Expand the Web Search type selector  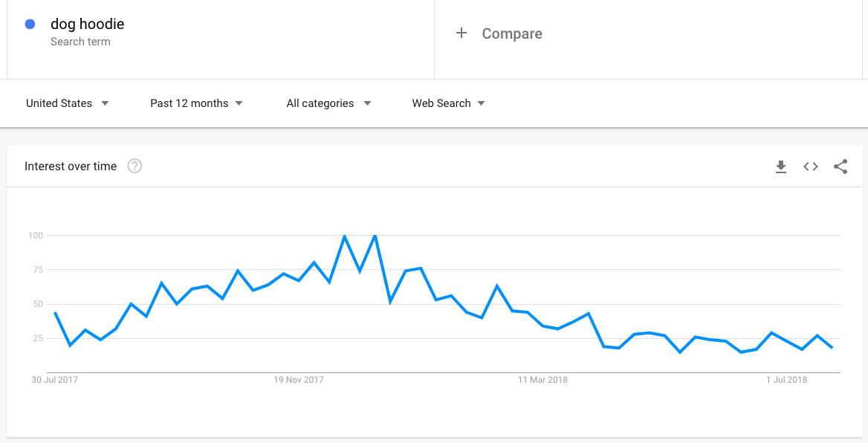tap(441, 103)
